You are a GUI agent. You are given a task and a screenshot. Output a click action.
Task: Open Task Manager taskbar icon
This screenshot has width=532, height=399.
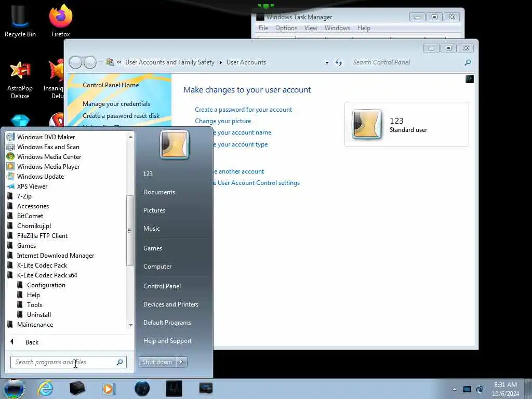[x=174, y=389]
